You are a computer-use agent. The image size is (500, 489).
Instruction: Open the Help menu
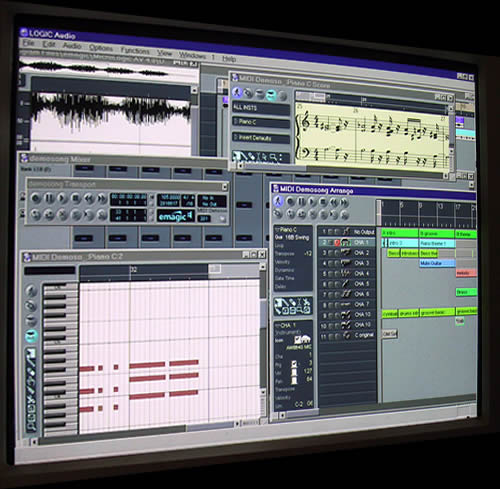(x=229, y=59)
